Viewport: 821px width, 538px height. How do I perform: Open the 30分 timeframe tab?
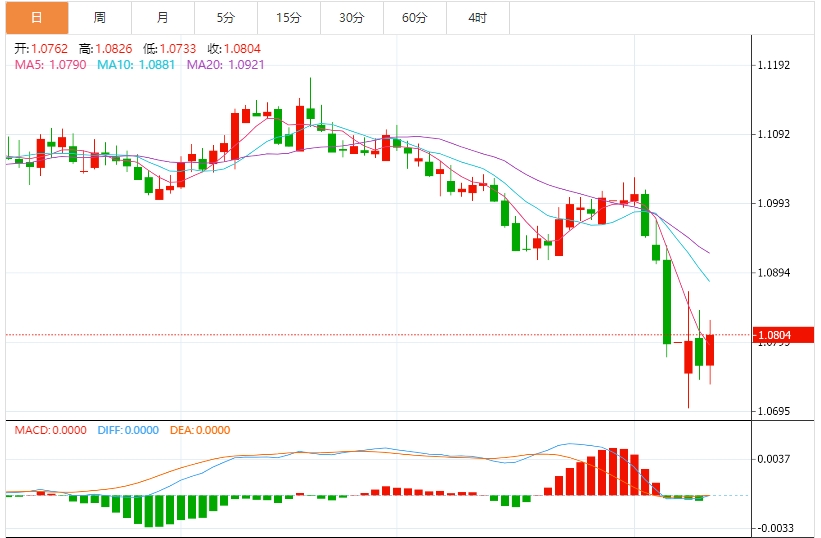pyautogui.click(x=352, y=18)
